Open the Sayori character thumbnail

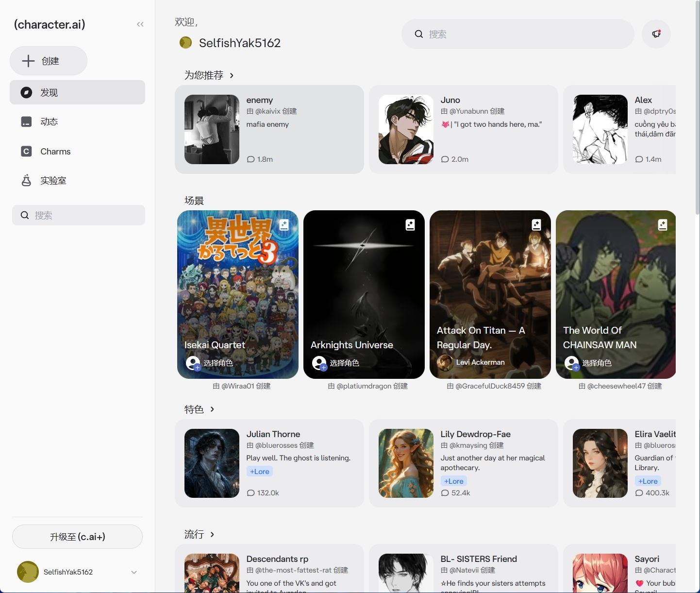click(600, 573)
